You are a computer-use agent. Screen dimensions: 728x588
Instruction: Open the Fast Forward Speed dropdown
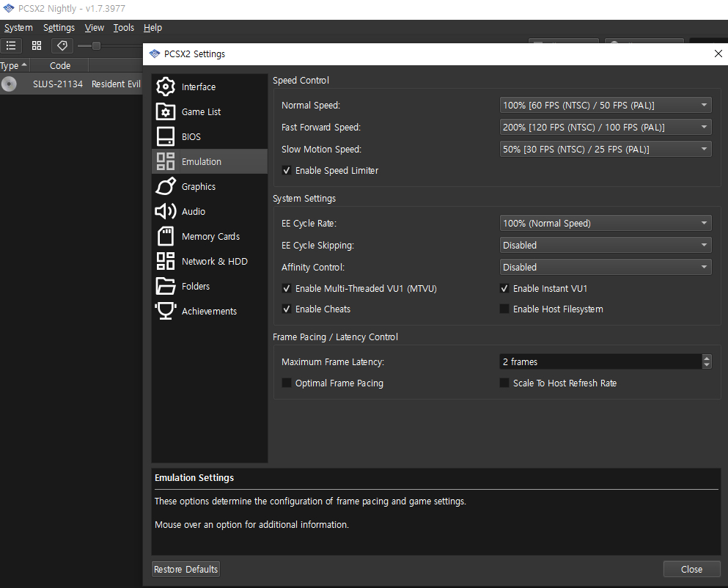606,127
